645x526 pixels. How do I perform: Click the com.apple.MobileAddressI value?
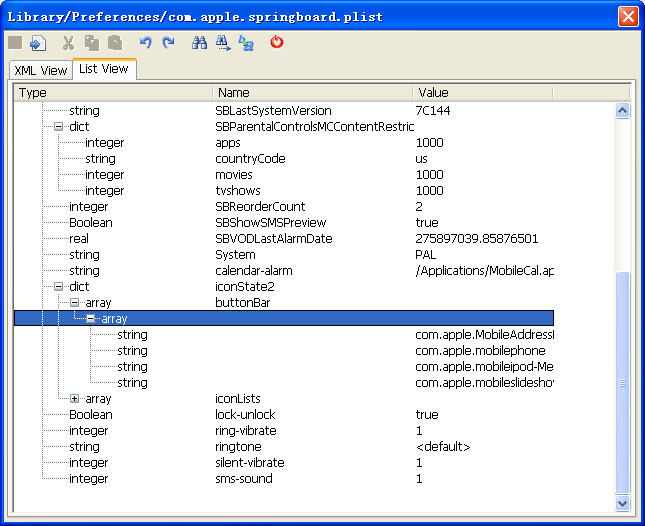pyautogui.click(x=485, y=335)
